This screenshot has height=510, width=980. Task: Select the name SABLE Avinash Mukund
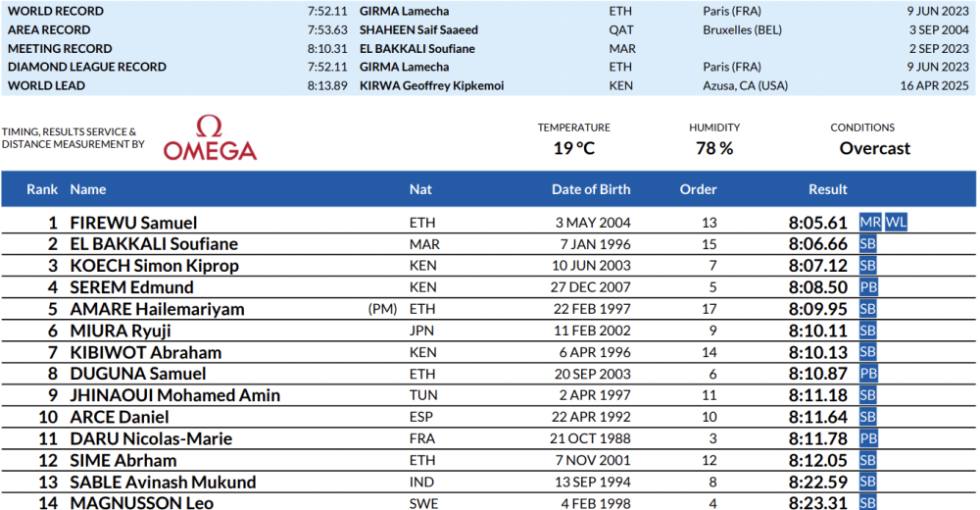[163, 483]
